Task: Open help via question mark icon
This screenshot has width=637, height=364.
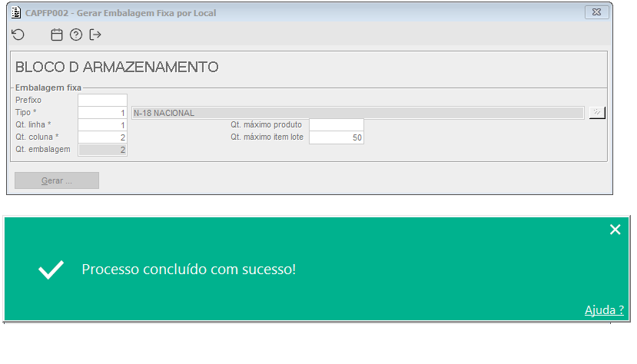Action: click(x=76, y=35)
